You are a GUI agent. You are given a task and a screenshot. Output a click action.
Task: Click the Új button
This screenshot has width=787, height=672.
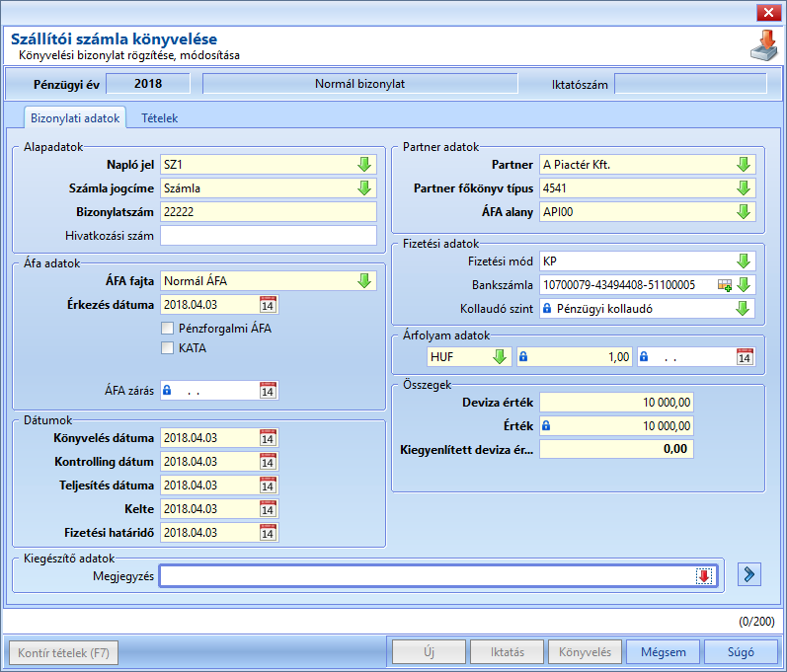(430, 652)
